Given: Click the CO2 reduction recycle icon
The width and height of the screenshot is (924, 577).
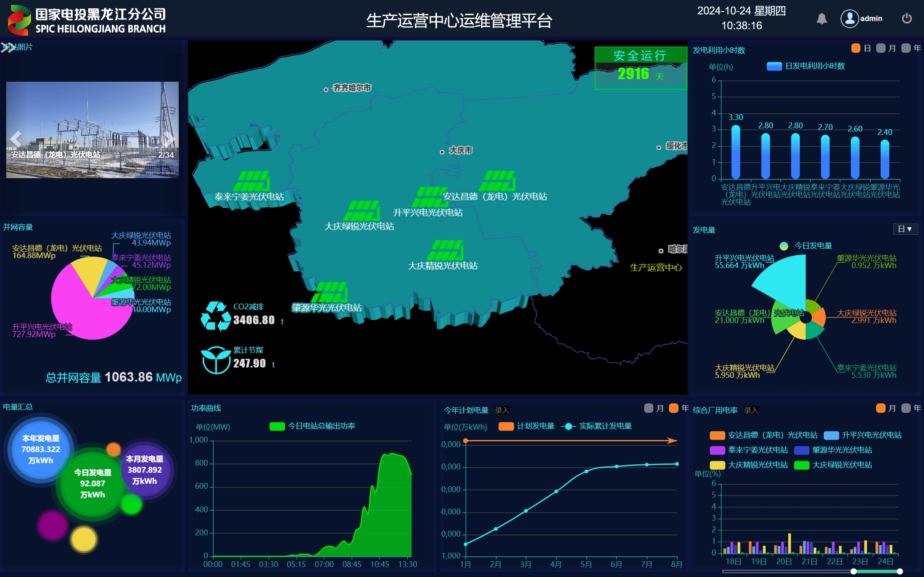Looking at the screenshot, I should (x=215, y=316).
